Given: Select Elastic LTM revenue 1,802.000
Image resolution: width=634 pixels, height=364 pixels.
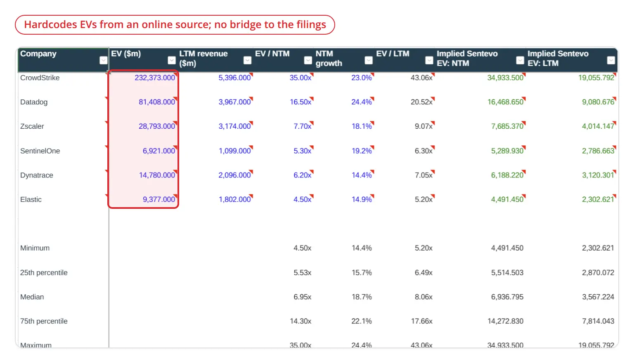Looking at the screenshot, I should (x=235, y=200).
